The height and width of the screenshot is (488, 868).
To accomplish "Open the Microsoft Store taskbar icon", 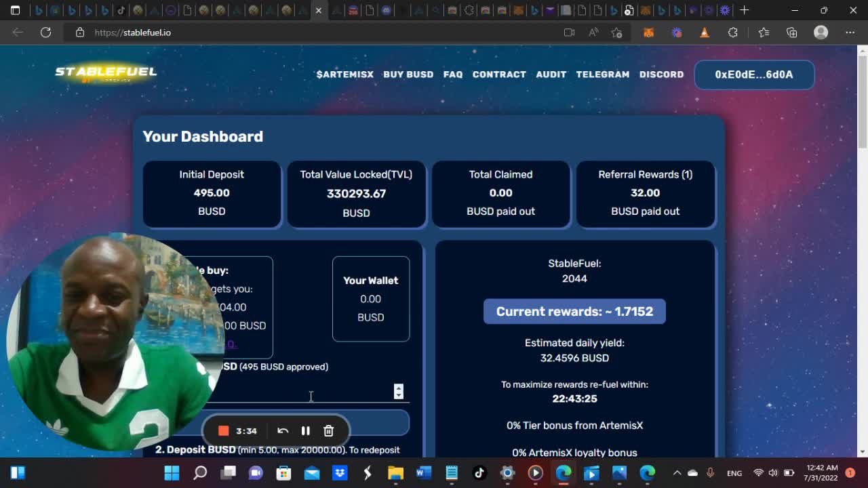I will (283, 472).
